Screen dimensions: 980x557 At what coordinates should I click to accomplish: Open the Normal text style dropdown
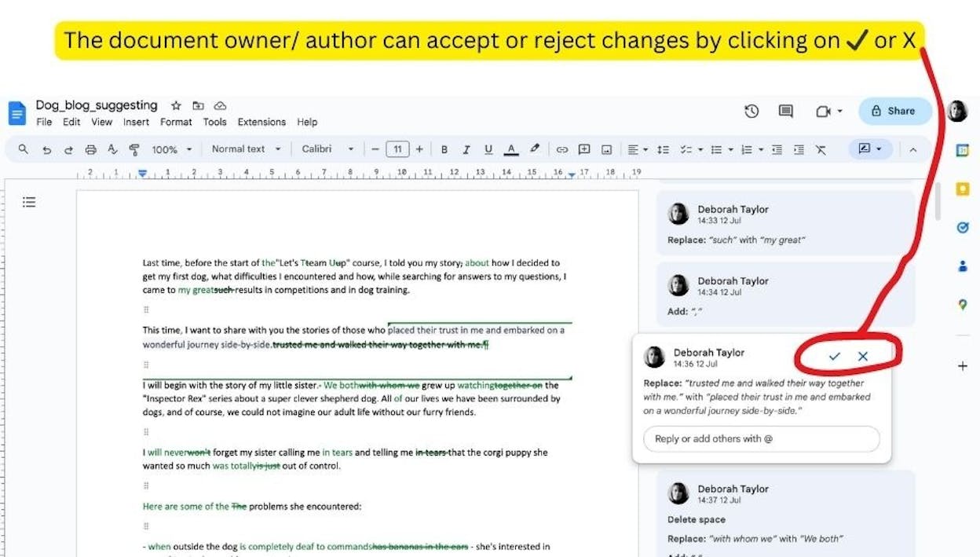pos(246,149)
